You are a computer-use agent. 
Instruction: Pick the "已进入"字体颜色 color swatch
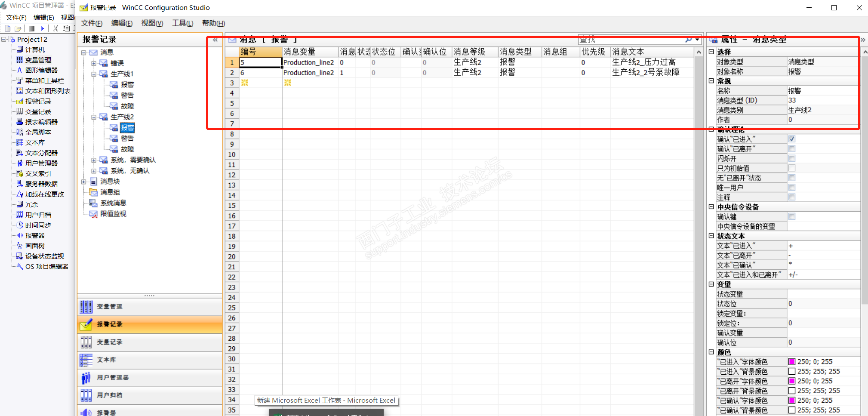[x=791, y=362]
